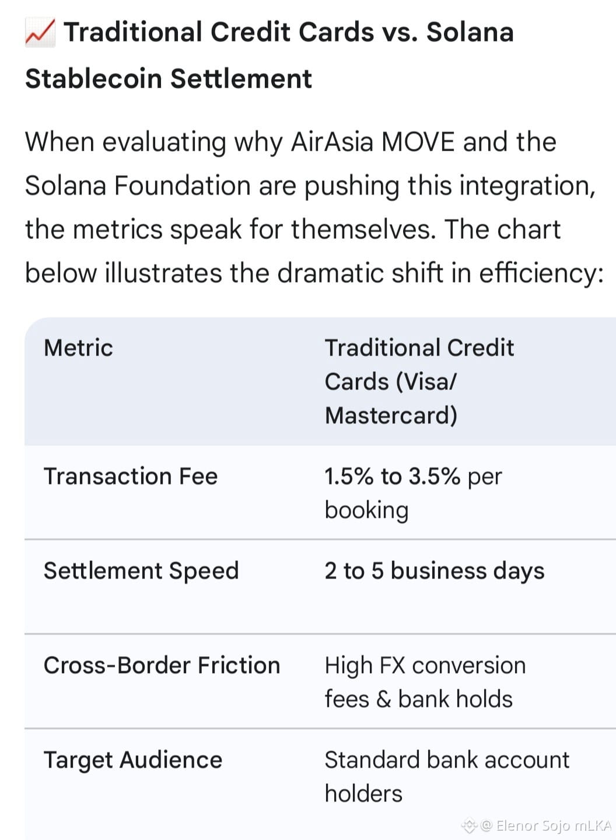Click the Target Audience row label

click(x=133, y=760)
